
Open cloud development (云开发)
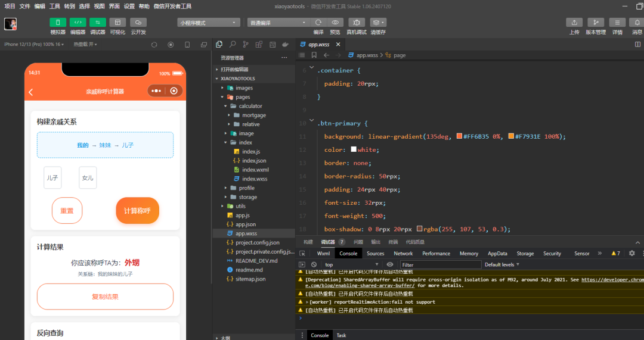[x=138, y=23]
